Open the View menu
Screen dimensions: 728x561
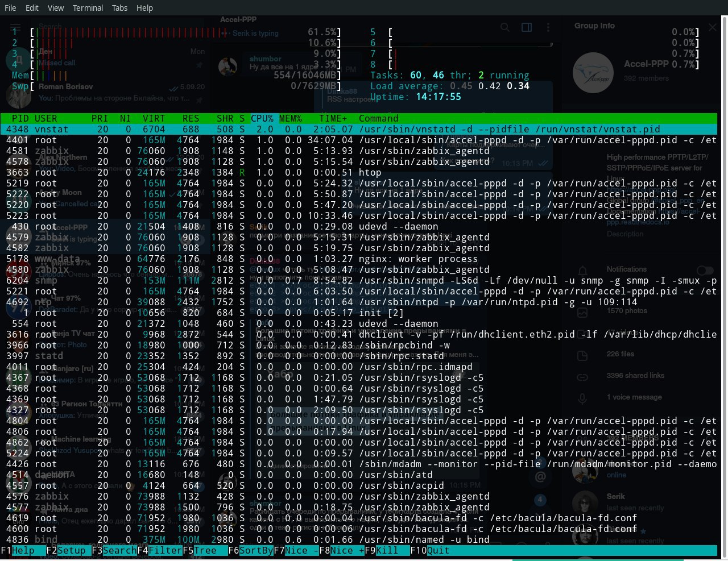tap(56, 8)
